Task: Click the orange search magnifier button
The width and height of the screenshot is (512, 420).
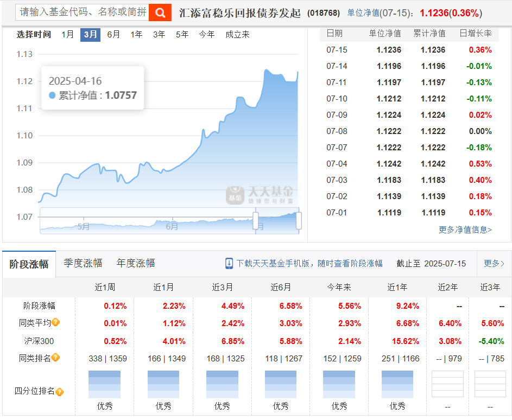Action: (x=160, y=12)
